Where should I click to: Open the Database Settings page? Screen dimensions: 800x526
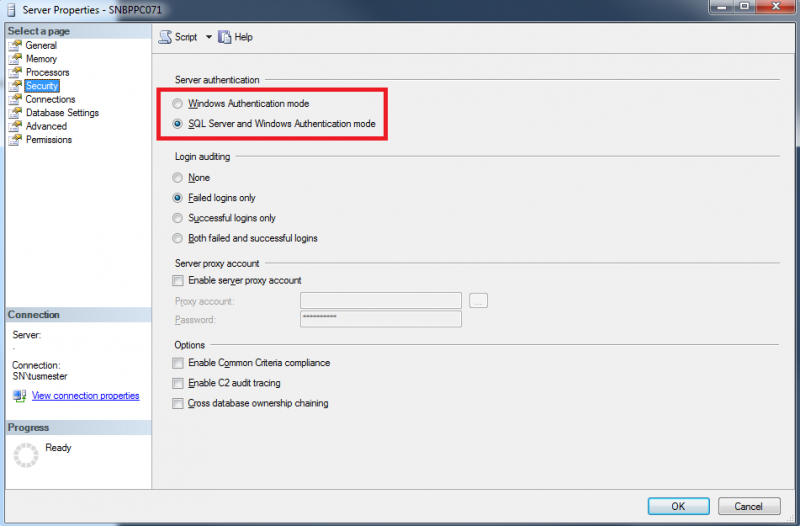point(62,113)
